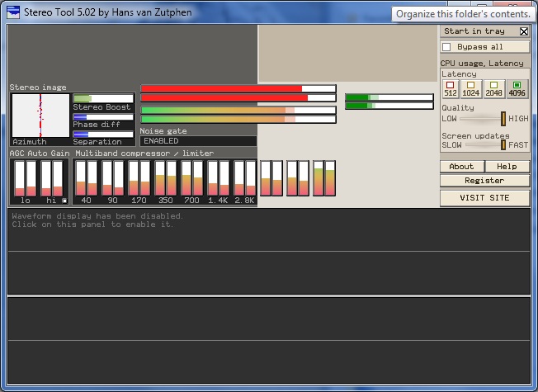
Task: Click the second red input level meter
Action: 238,98
